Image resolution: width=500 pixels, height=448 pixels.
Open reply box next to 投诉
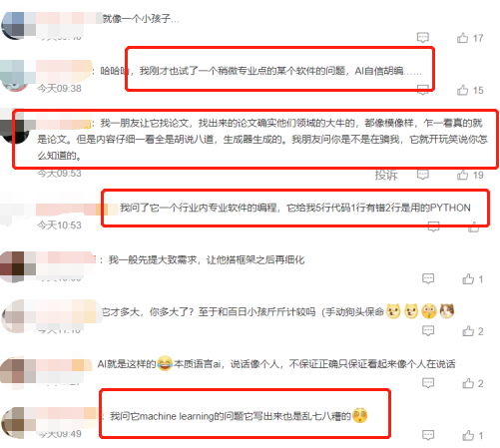tap(423, 175)
